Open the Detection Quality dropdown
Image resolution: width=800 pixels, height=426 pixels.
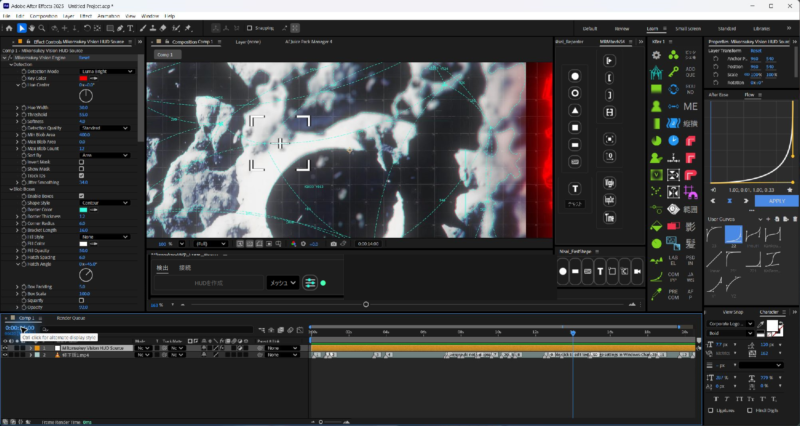pos(105,128)
